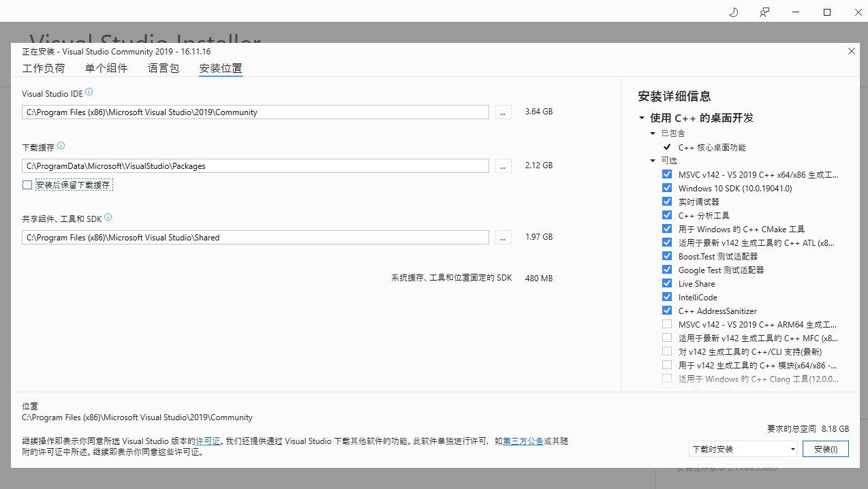Open the 下载时安装 dropdown
Image resolution: width=868 pixels, height=489 pixels.
pos(743,449)
